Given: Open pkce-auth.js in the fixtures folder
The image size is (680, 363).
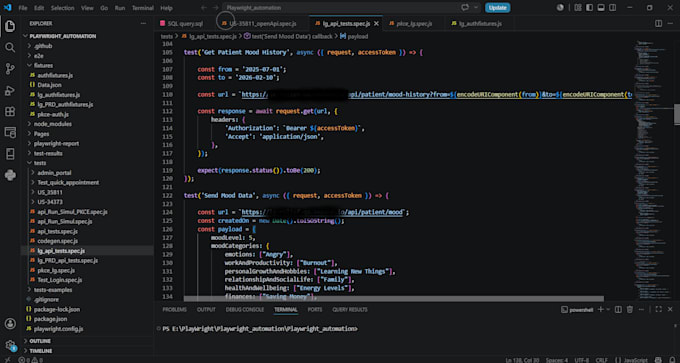Looking at the screenshot, I should pyautogui.click(x=53, y=114).
